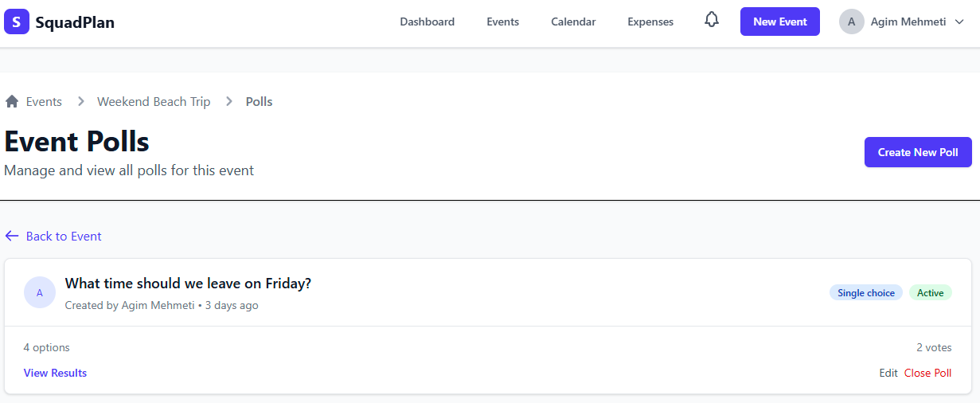This screenshot has width=980, height=403.
Task: Go to the Events nav item
Action: (503, 22)
